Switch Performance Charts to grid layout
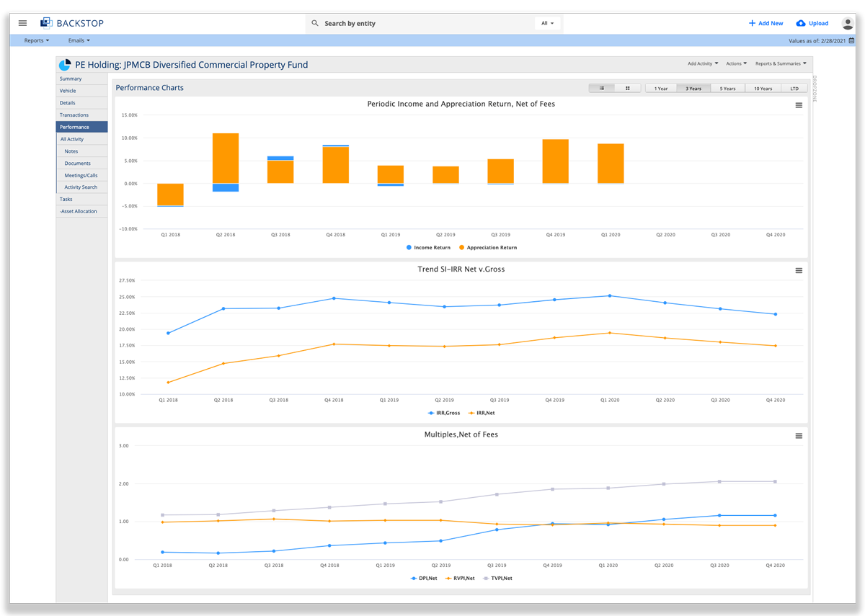The height and width of the screenshot is (616, 865). pyautogui.click(x=628, y=89)
